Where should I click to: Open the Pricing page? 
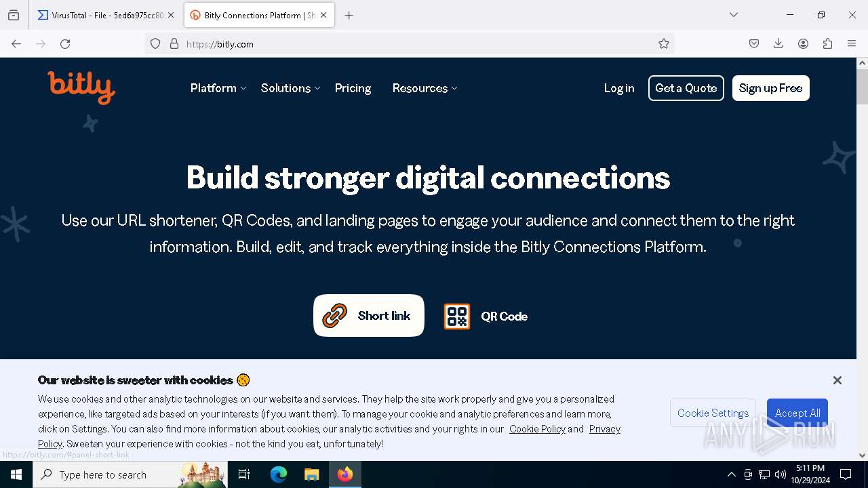pos(353,88)
